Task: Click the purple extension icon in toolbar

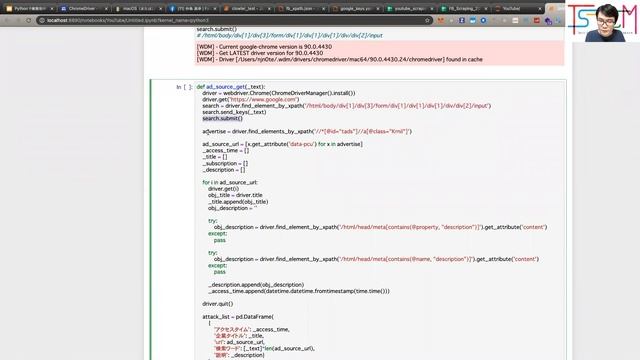Action: (x=548, y=20)
